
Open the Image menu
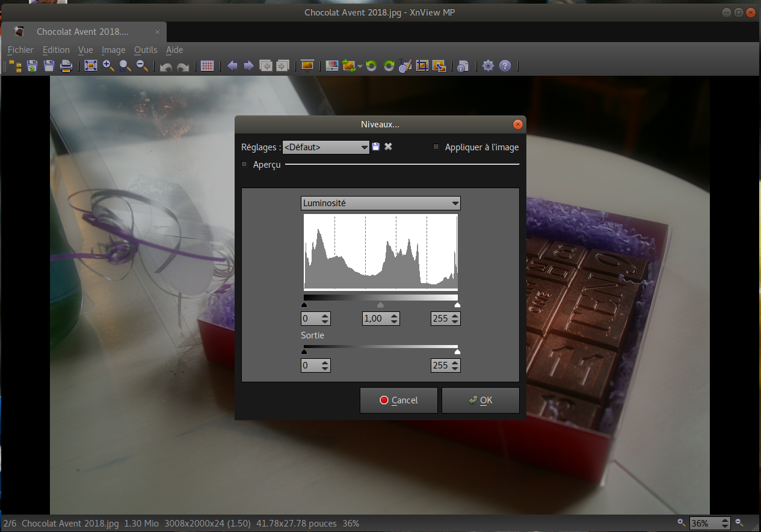point(113,50)
